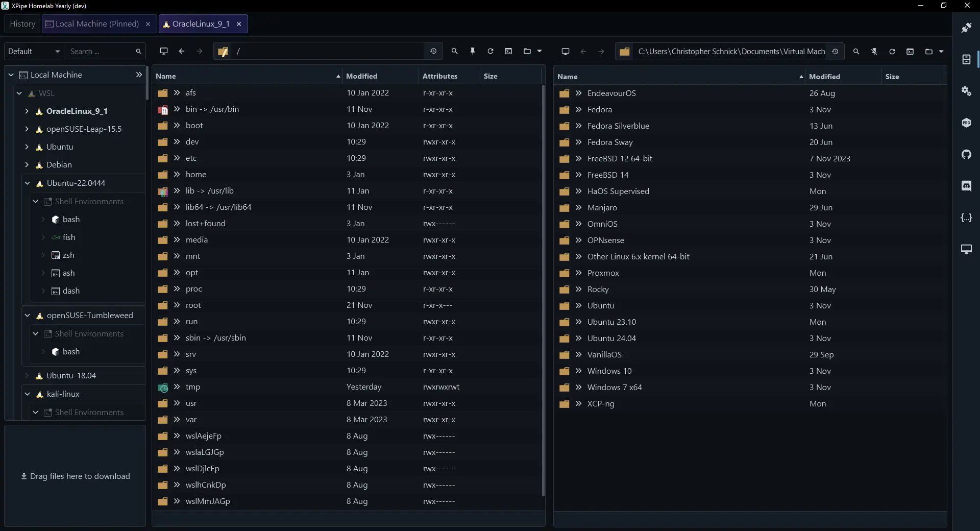
Task: Open the GitHub icon in sidebar
Action: pos(966,154)
